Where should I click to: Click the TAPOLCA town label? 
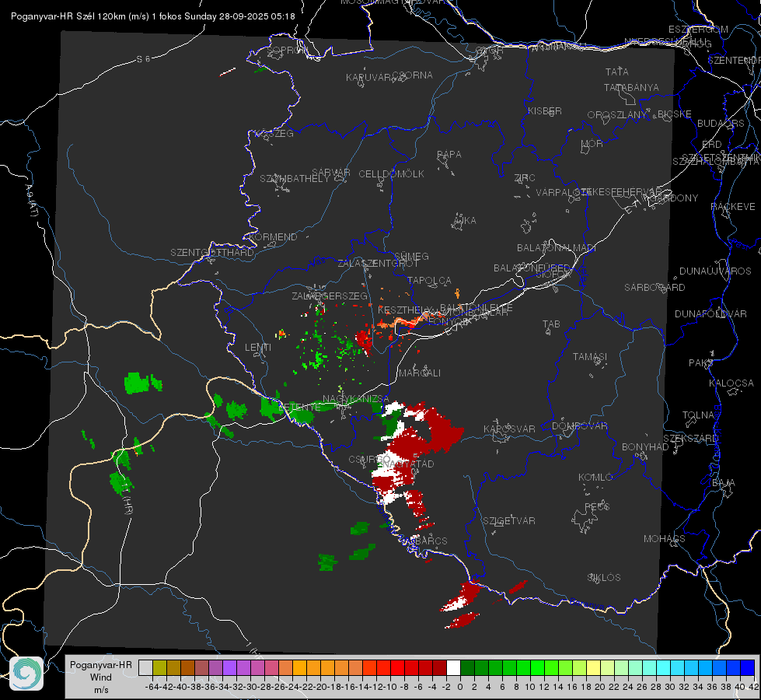point(430,280)
